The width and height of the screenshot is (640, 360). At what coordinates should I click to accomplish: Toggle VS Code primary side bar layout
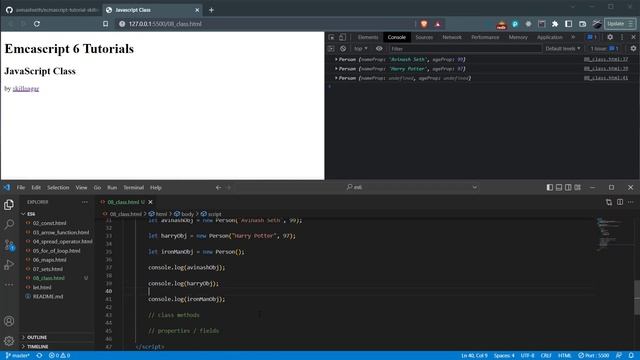[x=549, y=187]
